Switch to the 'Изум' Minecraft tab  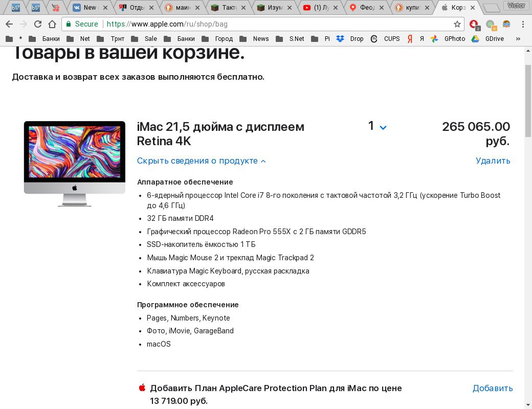coord(275,8)
